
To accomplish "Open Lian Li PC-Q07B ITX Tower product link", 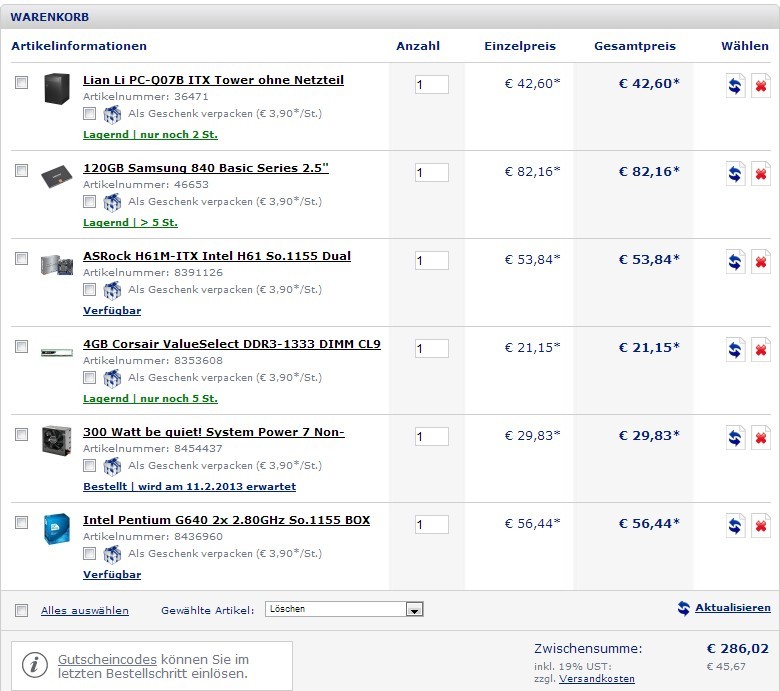I will point(213,80).
